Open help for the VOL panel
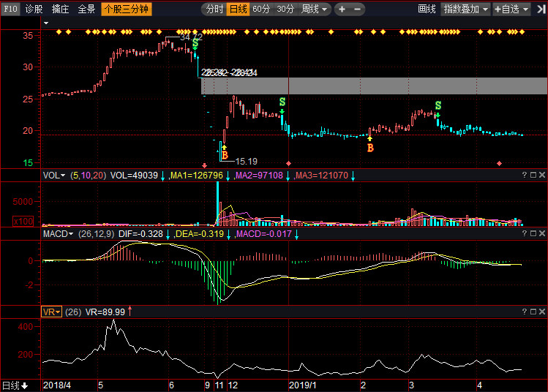 click(525, 175)
